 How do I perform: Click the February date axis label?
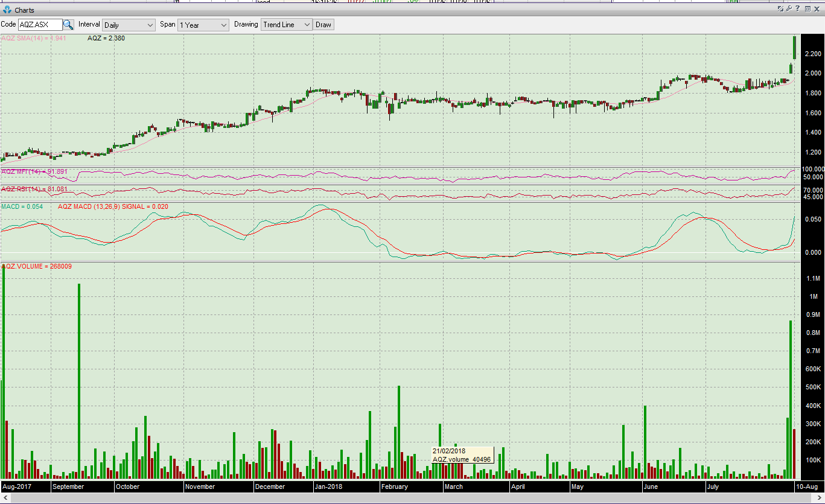pos(395,486)
